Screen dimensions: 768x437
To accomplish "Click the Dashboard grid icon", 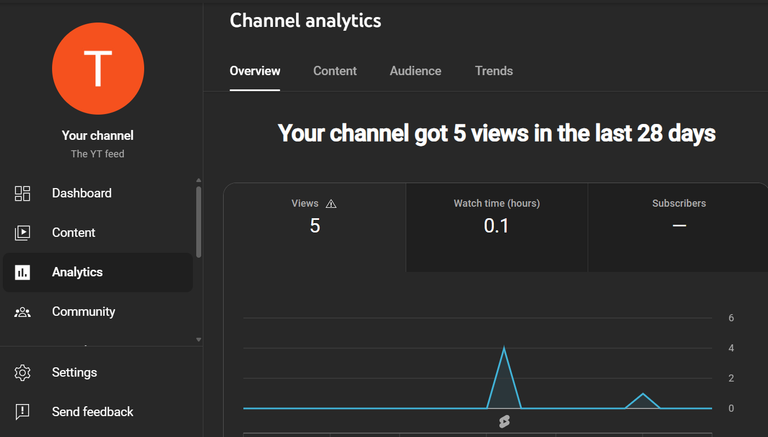I will (22, 194).
